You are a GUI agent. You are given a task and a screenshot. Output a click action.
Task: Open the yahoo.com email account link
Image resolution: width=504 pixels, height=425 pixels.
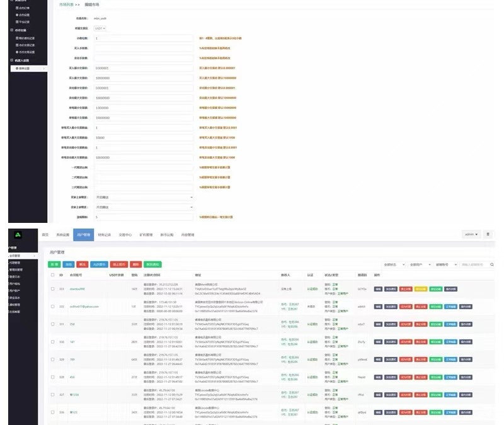[84, 307]
